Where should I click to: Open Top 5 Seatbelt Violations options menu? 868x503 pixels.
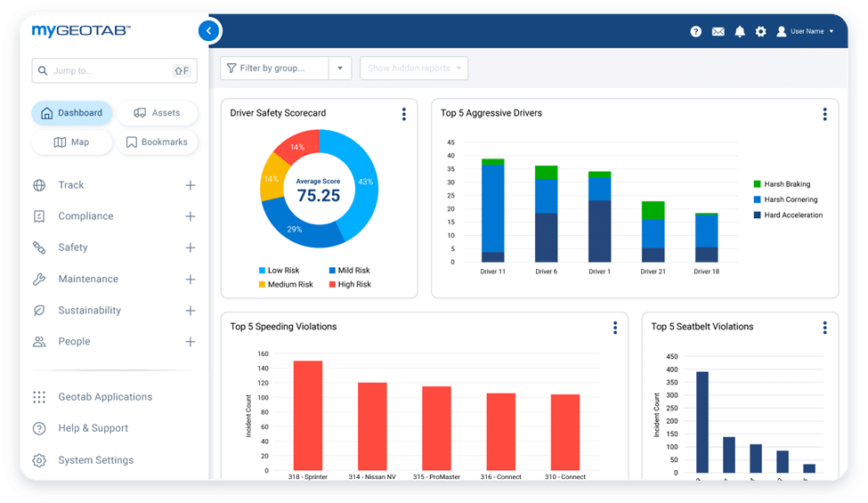pos(824,328)
